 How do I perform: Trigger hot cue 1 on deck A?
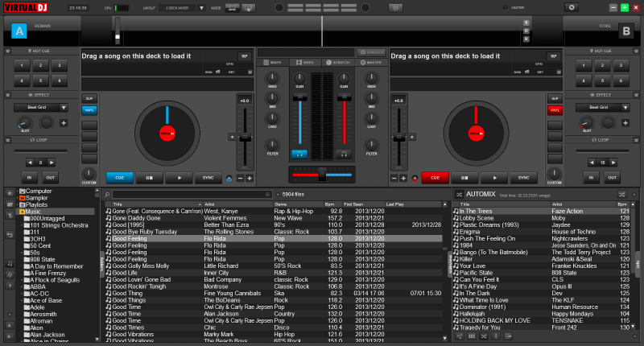22,65
